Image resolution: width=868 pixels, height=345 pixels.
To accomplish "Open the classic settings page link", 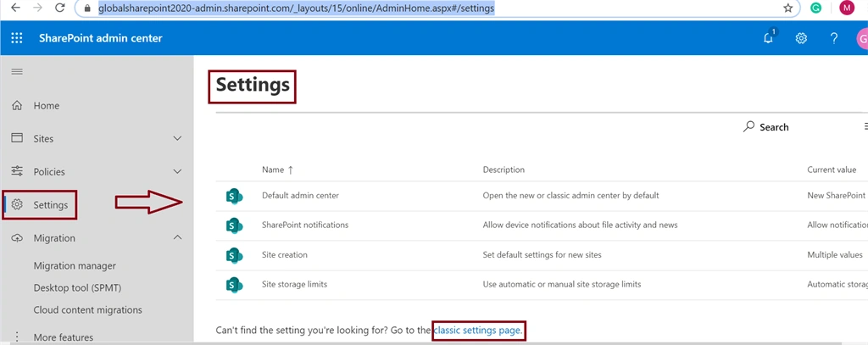I will pyautogui.click(x=477, y=331).
